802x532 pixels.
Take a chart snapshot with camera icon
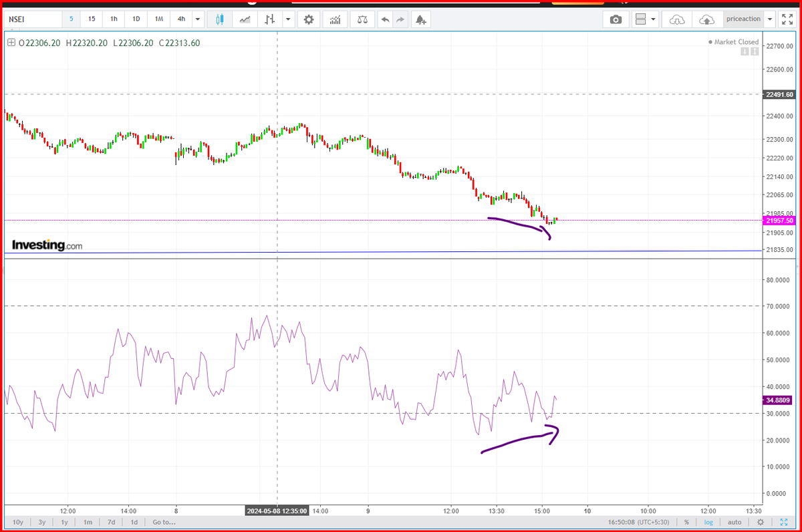click(x=616, y=19)
